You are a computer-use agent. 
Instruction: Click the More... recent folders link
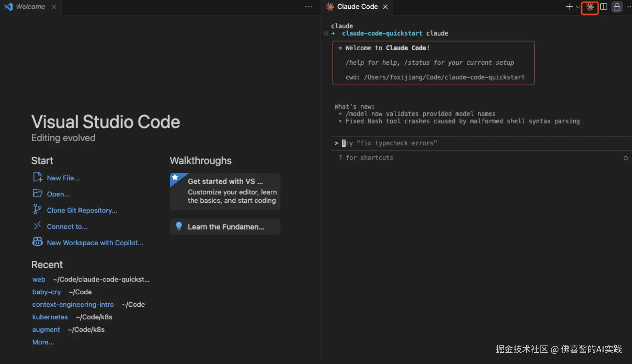(43, 342)
